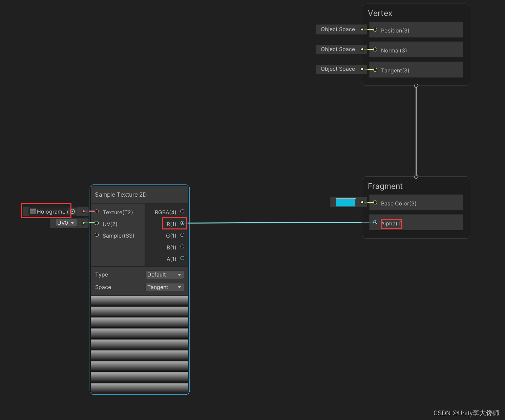Click the Tangent(3) block label
Screen dimensions: 505x420
click(395, 70)
